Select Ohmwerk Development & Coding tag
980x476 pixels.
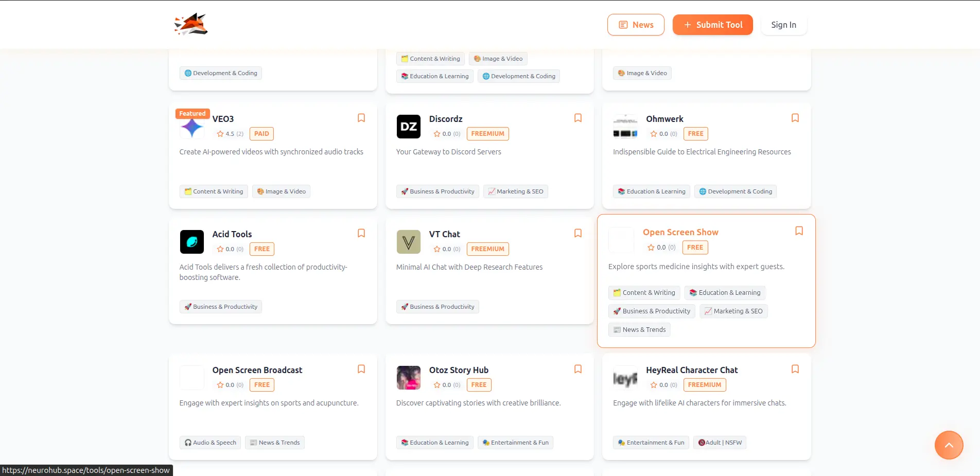tap(736, 191)
